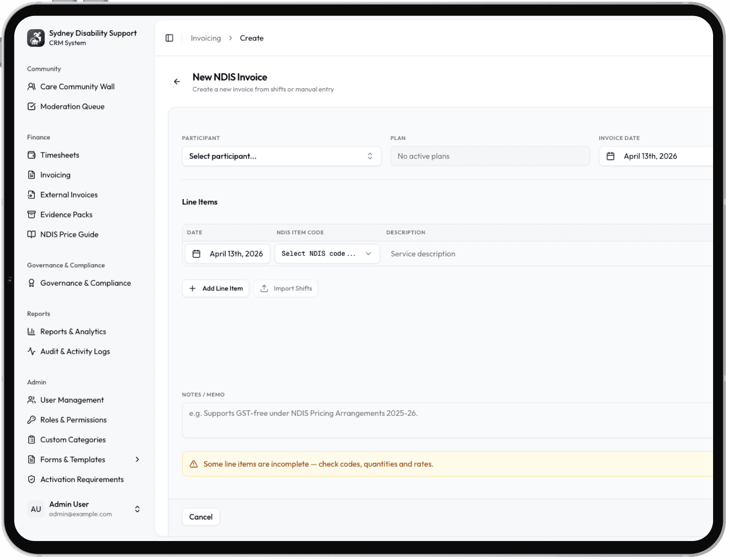The width and height of the screenshot is (730, 560).
Task: Click the Moderation Queue checkbox icon
Action: pos(32,107)
